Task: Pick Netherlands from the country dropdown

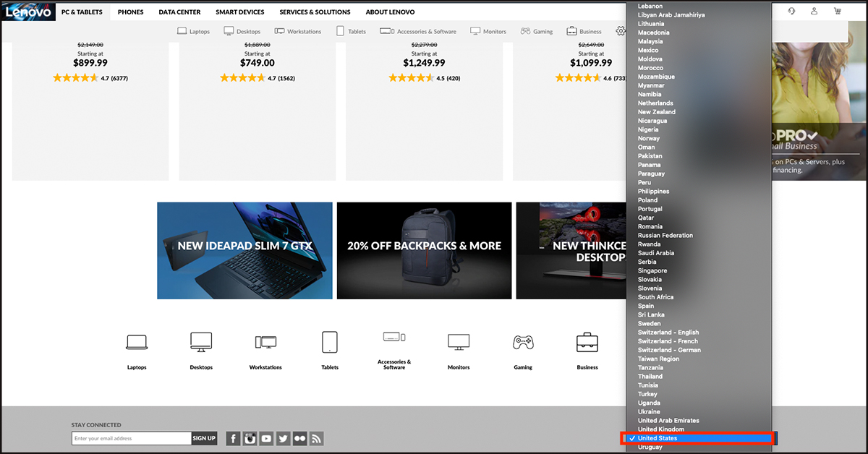Action: tap(655, 103)
